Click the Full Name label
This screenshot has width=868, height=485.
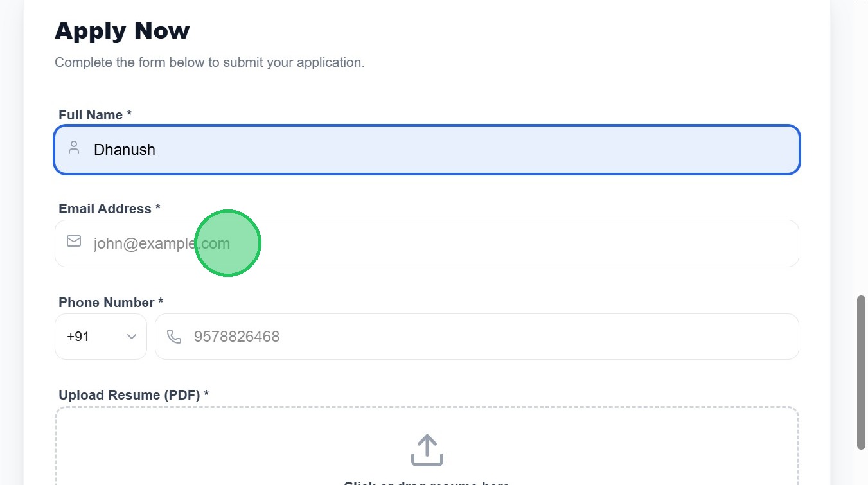point(94,115)
